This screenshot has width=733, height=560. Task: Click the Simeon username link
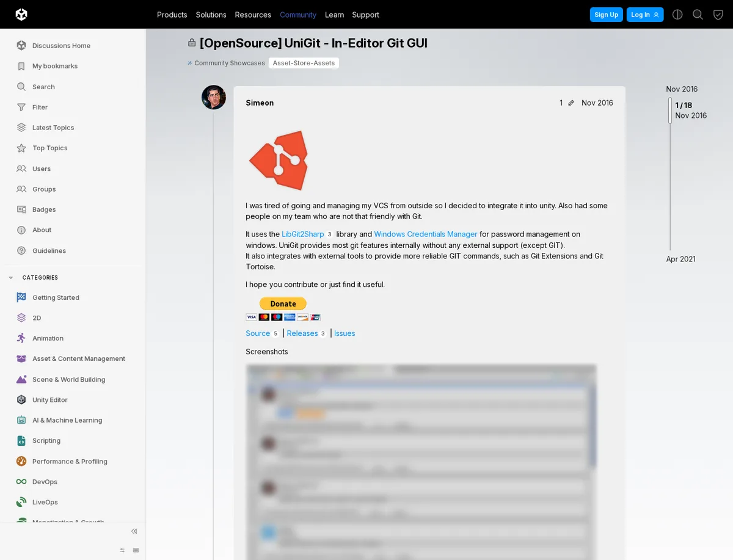point(260,103)
